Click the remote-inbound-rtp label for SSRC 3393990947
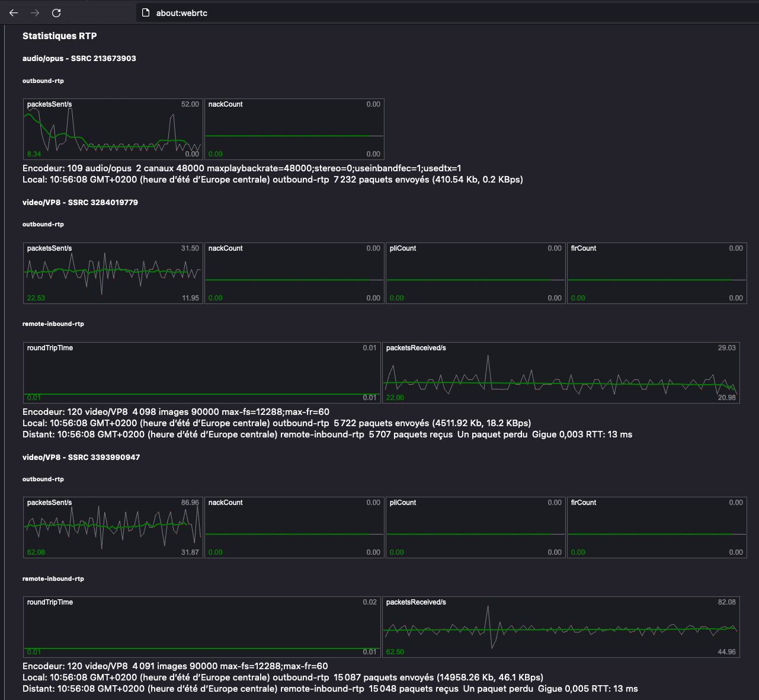This screenshot has height=700, width=759. pyautogui.click(x=53, y=578)
